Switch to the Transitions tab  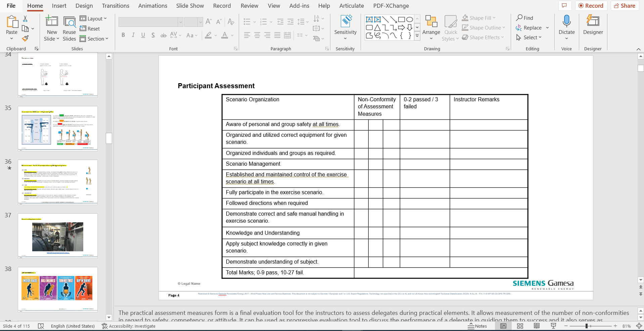pos(116,6)
